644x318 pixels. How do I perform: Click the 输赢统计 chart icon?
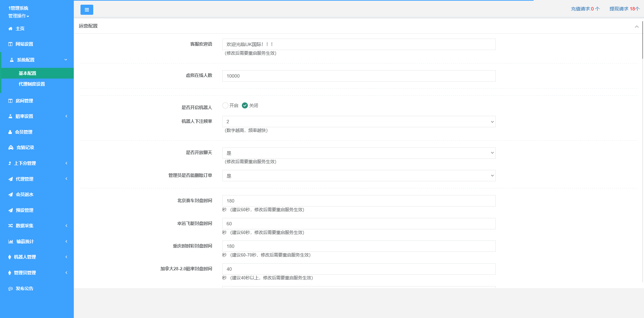11,242
